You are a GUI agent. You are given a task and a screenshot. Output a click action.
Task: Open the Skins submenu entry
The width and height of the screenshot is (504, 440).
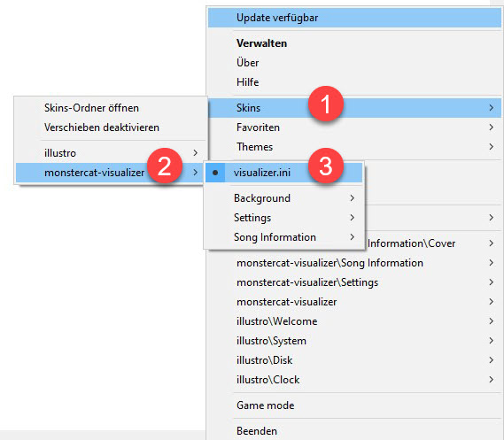[354, 108]
